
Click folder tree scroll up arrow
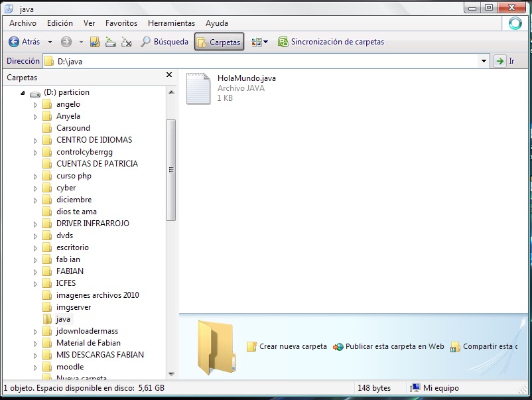click(171, 92)
